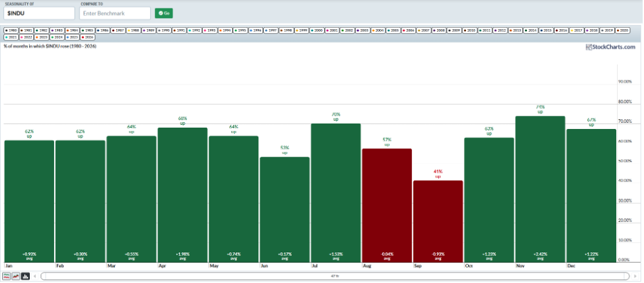
Task: Toggle the 2011 year legend chip
Action: (x=485, y=31)
